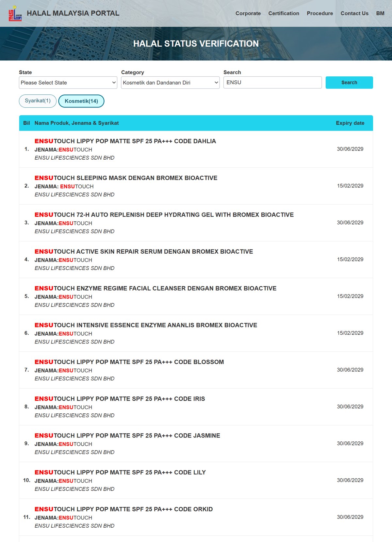392x542 pixels.
Task: Select product LIPPY POP MATTE CODE DAHLIA
Action: [125, 141]
